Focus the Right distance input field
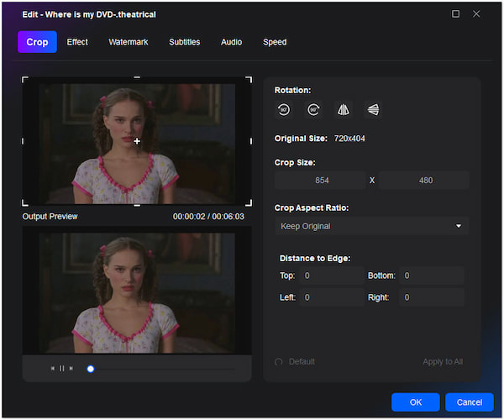Image resolution: width=504 pixels, height=420 pixels. click(432, 297)
